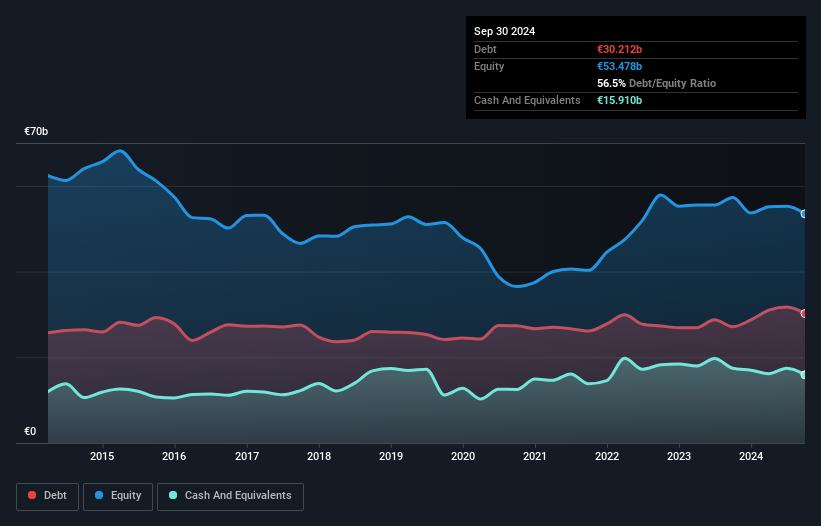Screen dimensions: 821x526
Task: Click the 2024 x-axis label
Action: tap(751, 456)
